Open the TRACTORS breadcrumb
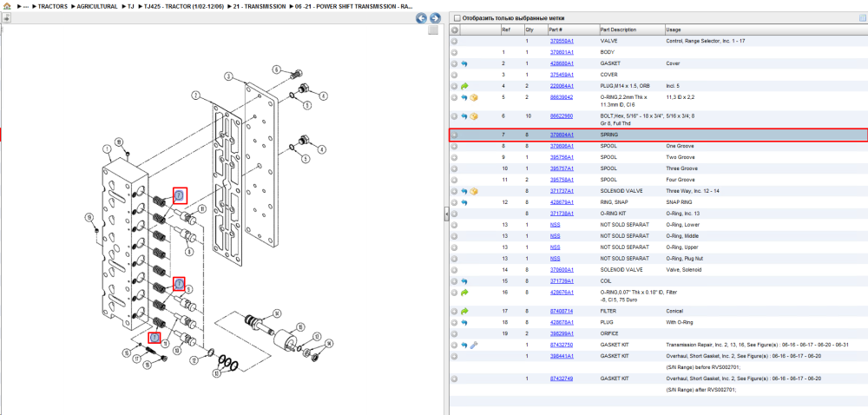Image resolution: width=868 pixels, height=415 pixels. tap(53, 7)
